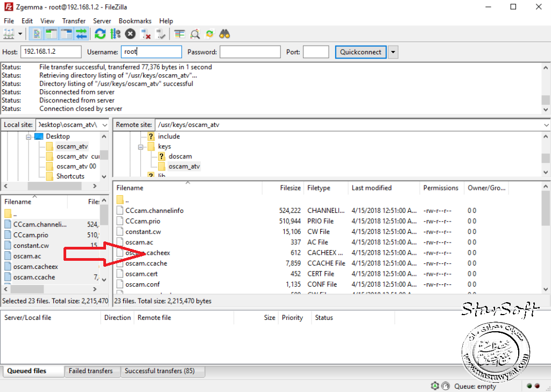Screen dimensions: 551x392
Task: Refresh the file and folder lists
Action: 100,34
